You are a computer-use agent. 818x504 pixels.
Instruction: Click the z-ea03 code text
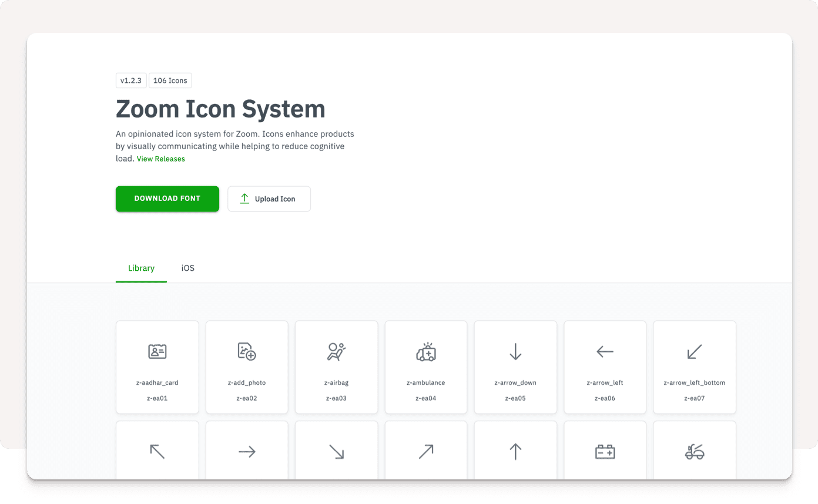(x=336, y=398)
